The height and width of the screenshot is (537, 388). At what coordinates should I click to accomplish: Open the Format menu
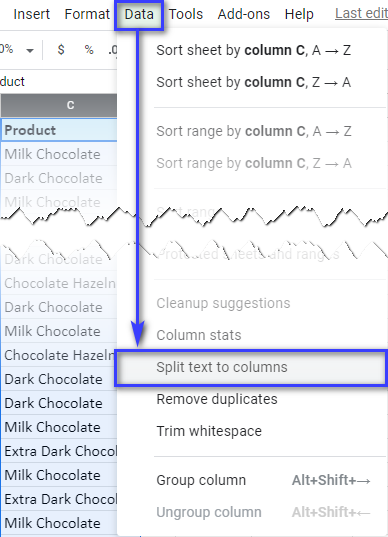coord(87,14)
